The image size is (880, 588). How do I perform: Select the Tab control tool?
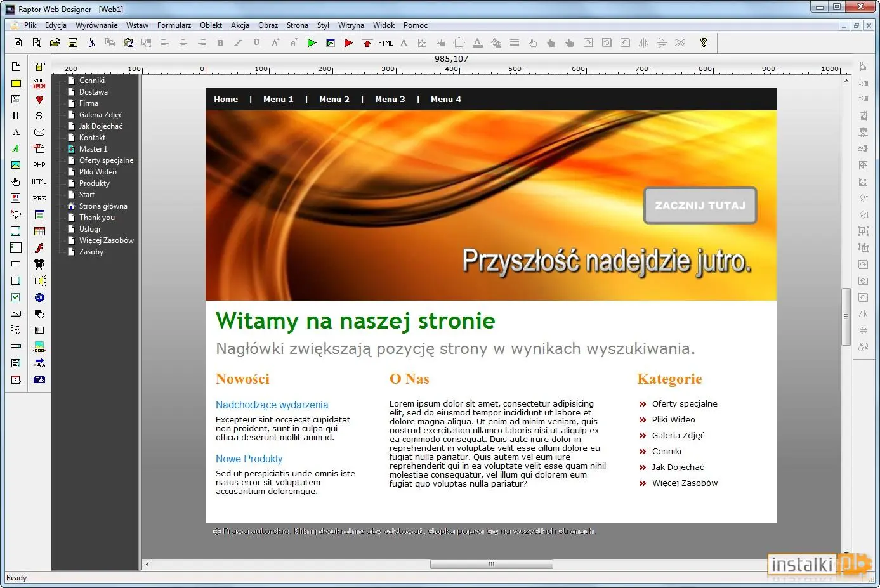pos(39,379)
